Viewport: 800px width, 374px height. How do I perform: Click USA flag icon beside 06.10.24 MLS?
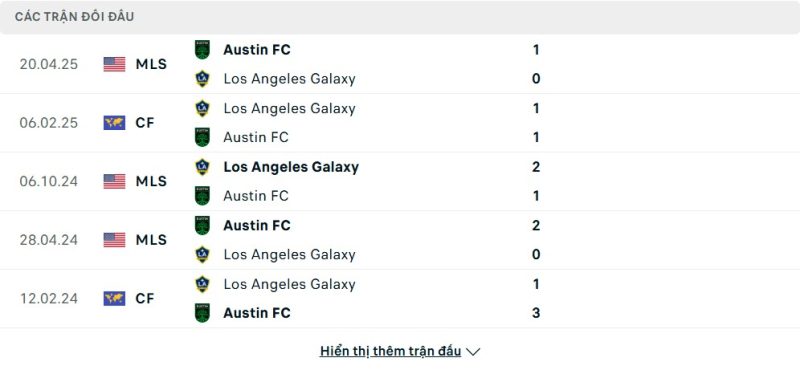(114, 181)
